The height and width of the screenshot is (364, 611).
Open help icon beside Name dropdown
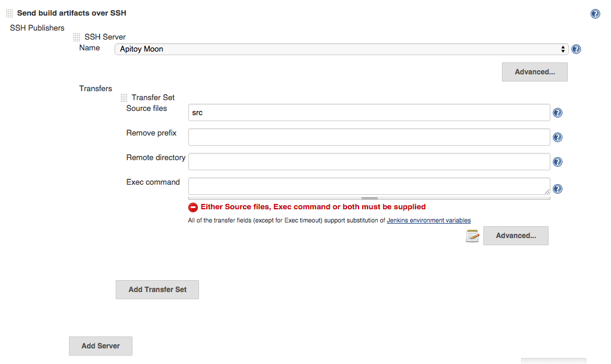pos(576,49)
